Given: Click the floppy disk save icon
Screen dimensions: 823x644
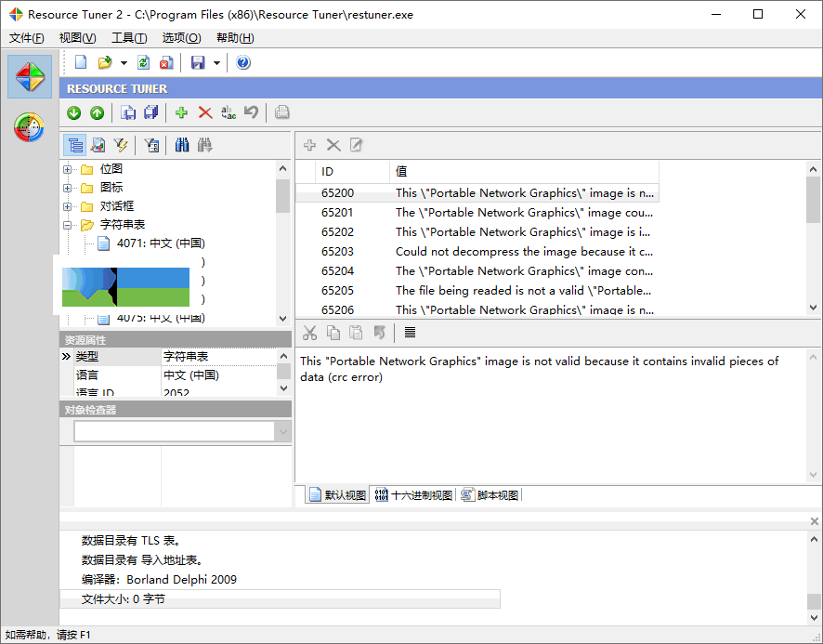Looking at the screenshot, I should coord(198,62).
